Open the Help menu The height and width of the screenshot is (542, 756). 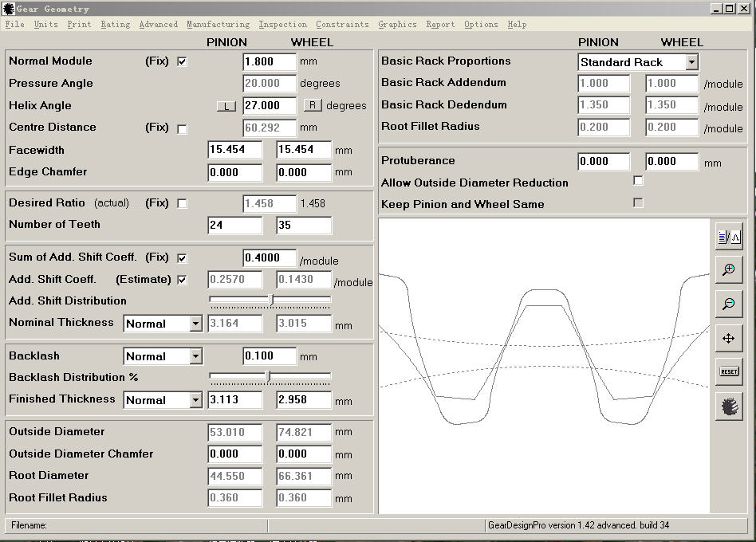click(x=517, y=24)
